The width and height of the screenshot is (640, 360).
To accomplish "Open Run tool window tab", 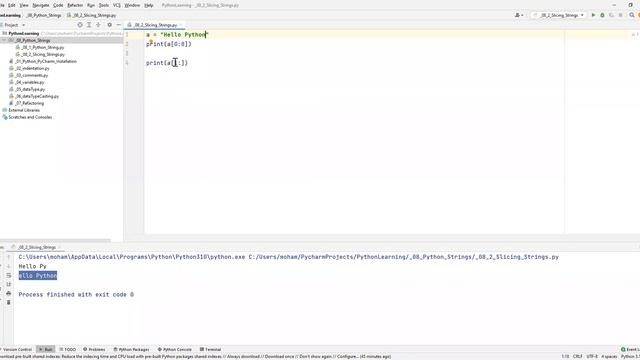I will coord(46,349).
